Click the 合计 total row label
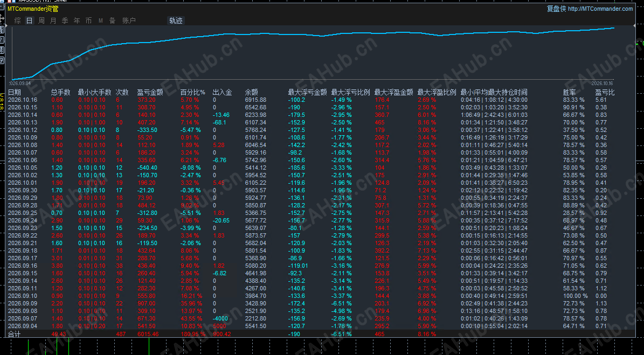The image size is (644, 355). click(15, 334)
